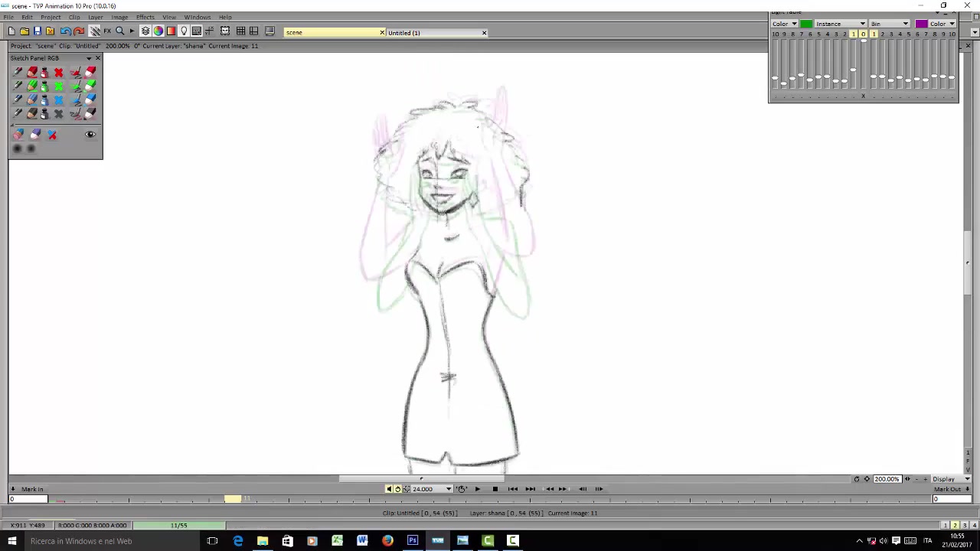
Task: Open the Layer menu
Action: [x=96, y=17]
